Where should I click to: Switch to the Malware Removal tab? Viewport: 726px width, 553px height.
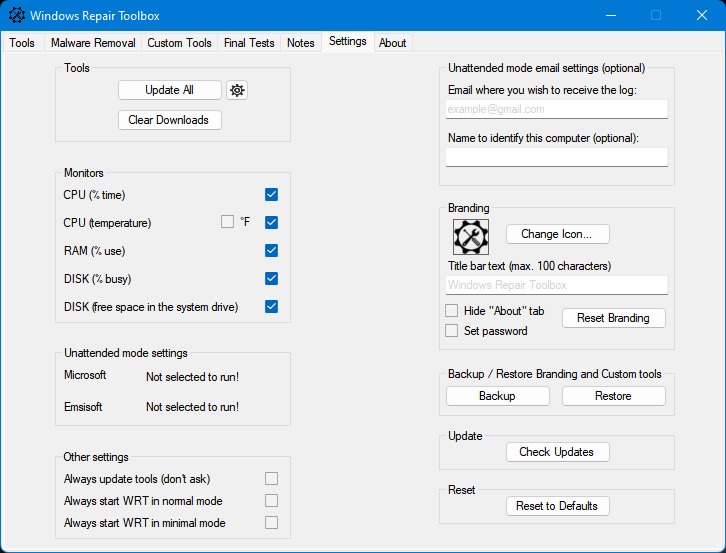pos(93,43)
